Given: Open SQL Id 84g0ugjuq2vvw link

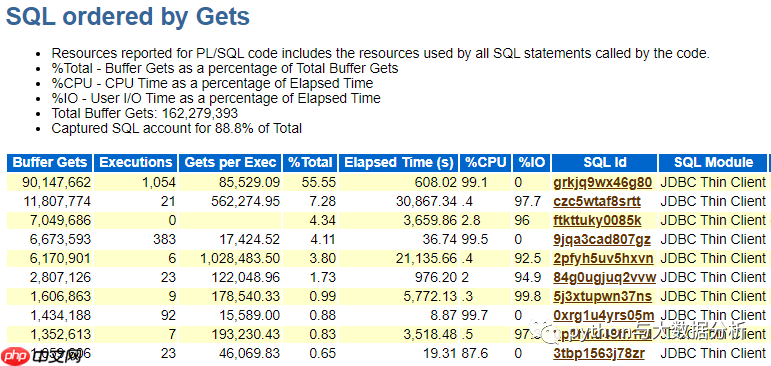Looking at the screenshot, I should click(604, 277).
